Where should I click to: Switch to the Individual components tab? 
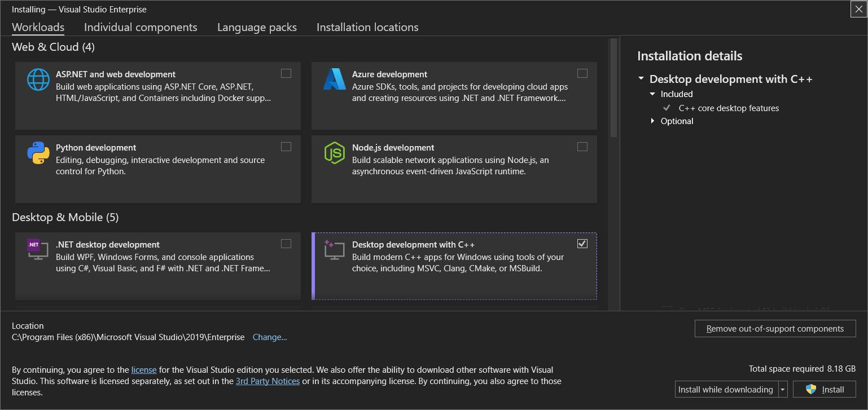(x=141, y=27)
